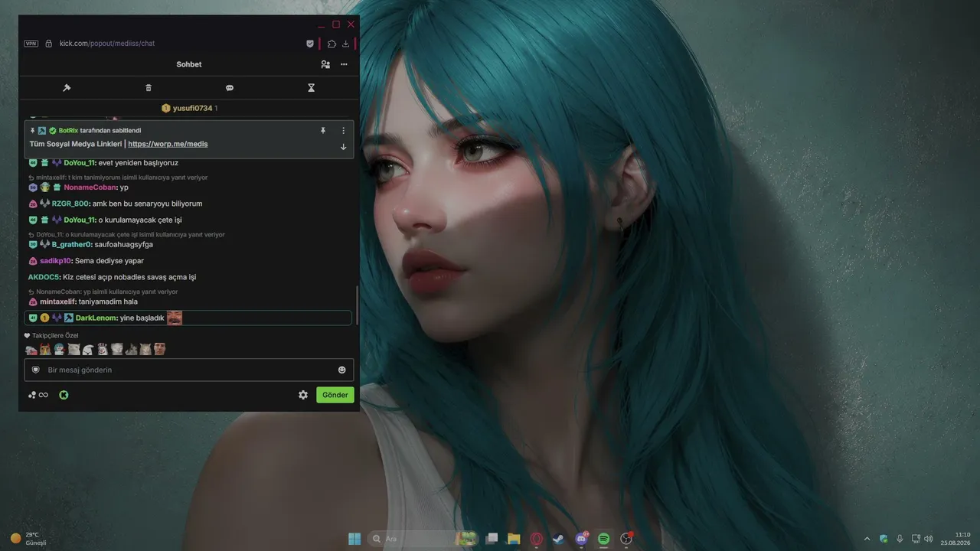Open Task View on the taskbar
This screenshot has width=980, height=551.
click(x=492, y=539)
